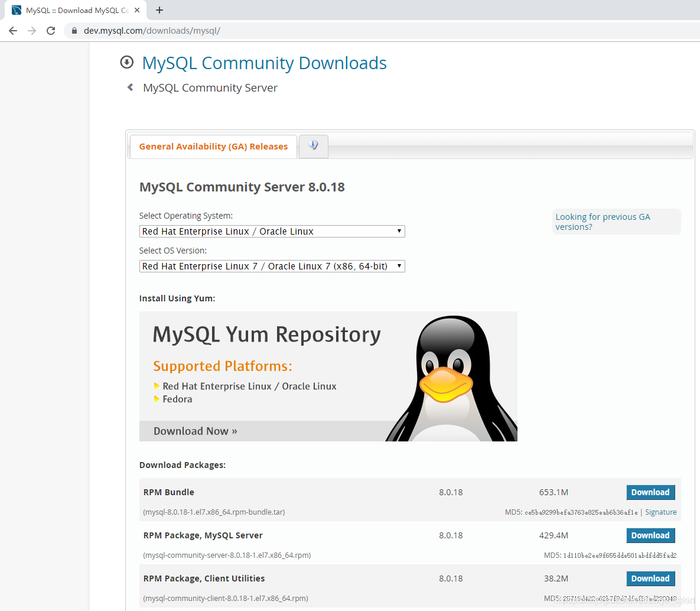Click the 429.4M size value
Viewport: 700px width, 611px height.
click(x=554, y=535)
